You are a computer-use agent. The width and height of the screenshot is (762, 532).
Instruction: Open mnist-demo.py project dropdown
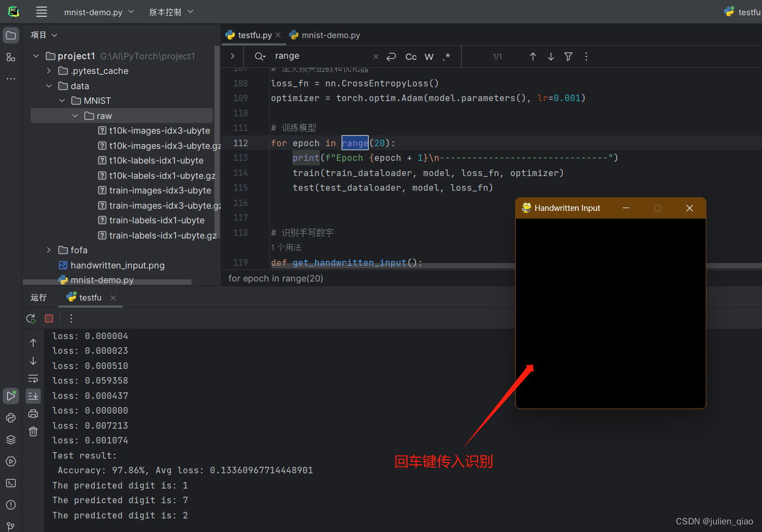(x=98, y=12)
